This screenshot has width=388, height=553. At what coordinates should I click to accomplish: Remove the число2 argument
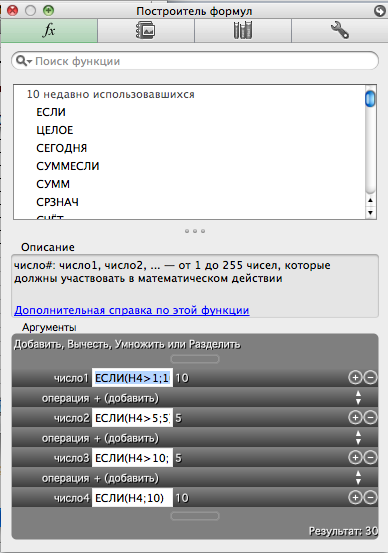370,418
